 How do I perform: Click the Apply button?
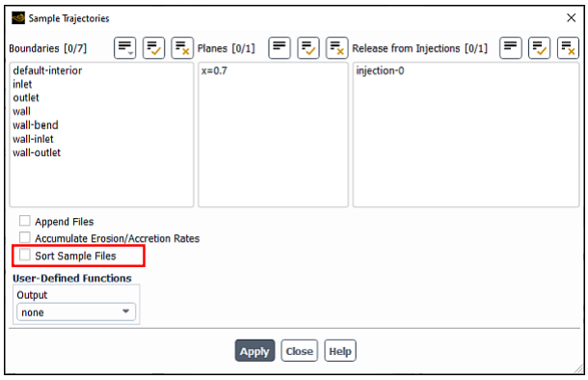[x=255, y=351]
